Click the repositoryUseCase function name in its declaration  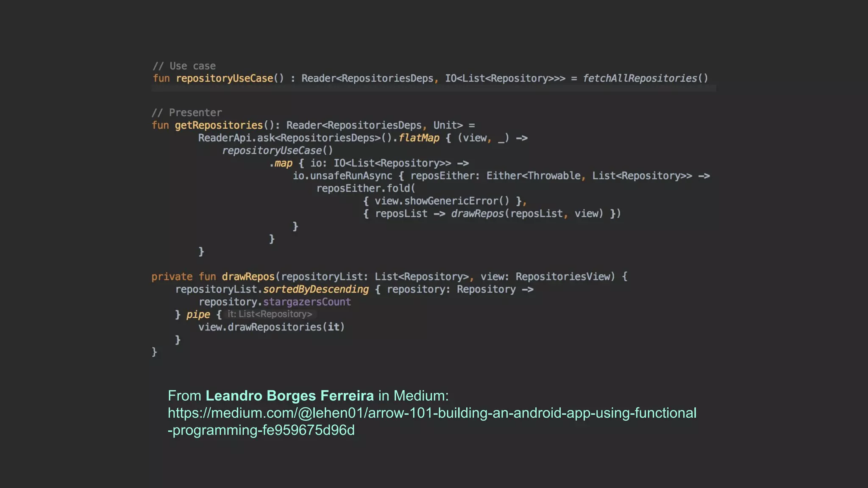point(225,78)
